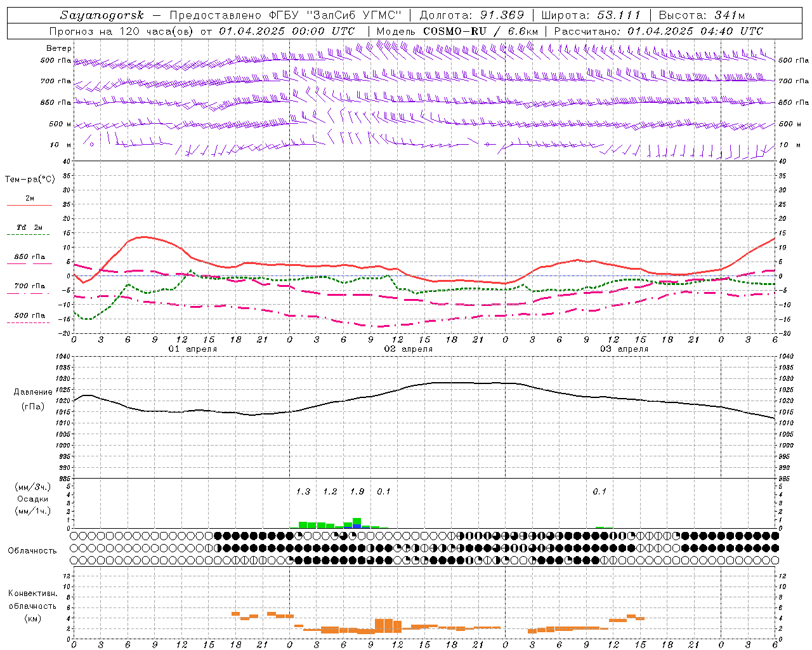
Task: Click the '01 апреля' date label
Action: 193,349
